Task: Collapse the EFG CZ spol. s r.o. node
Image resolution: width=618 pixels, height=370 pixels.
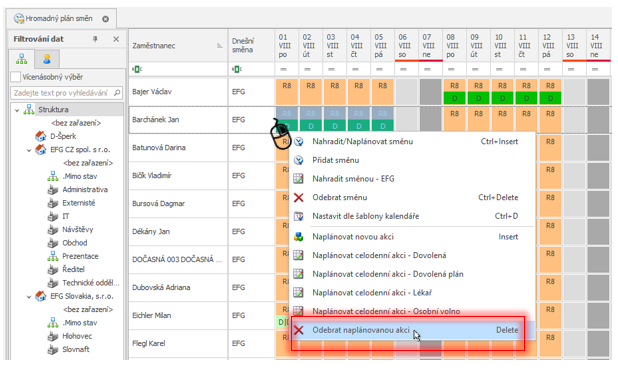Action: click(29, 150)
